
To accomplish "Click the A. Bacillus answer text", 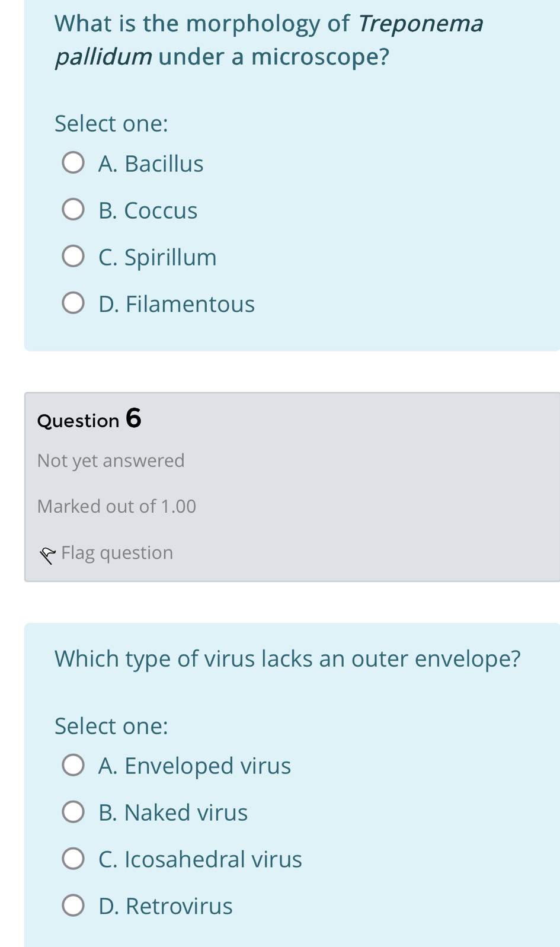I will [x=151, y=164].
